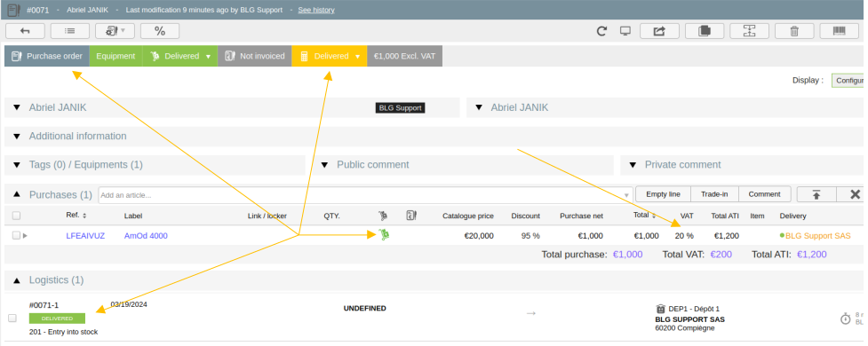
Task: Click the back arrow toolbar button
Action: (x=25, y=31)
